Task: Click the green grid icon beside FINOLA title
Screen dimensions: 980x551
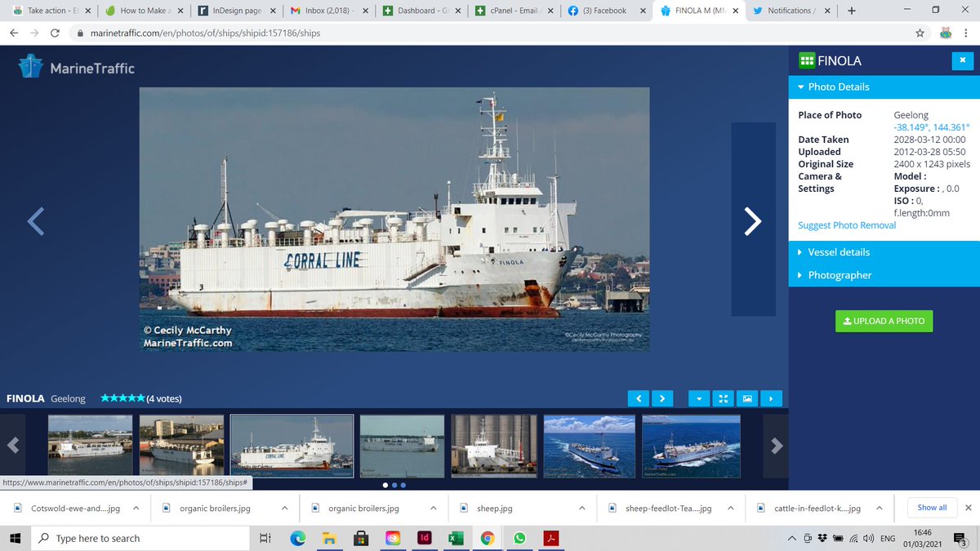Action: click(x=806, y=60)
